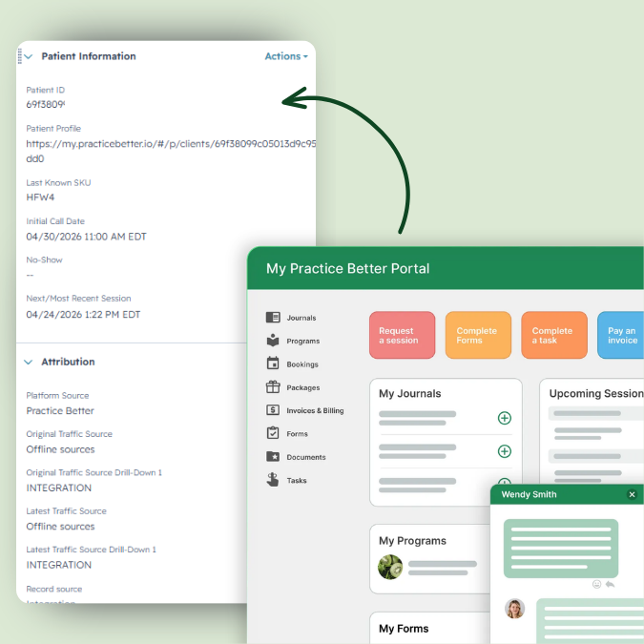This screenshot has height=644, width=644.
Task: Add the first journal entry plus icon
Action: (x=505, y=418)
